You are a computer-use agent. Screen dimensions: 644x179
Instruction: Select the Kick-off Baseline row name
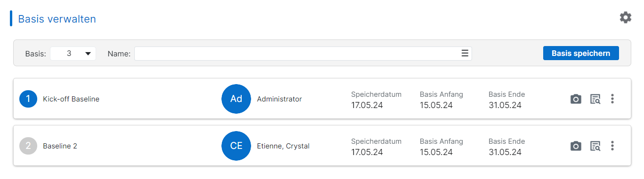pyautogui.click(x=71, y=99)
